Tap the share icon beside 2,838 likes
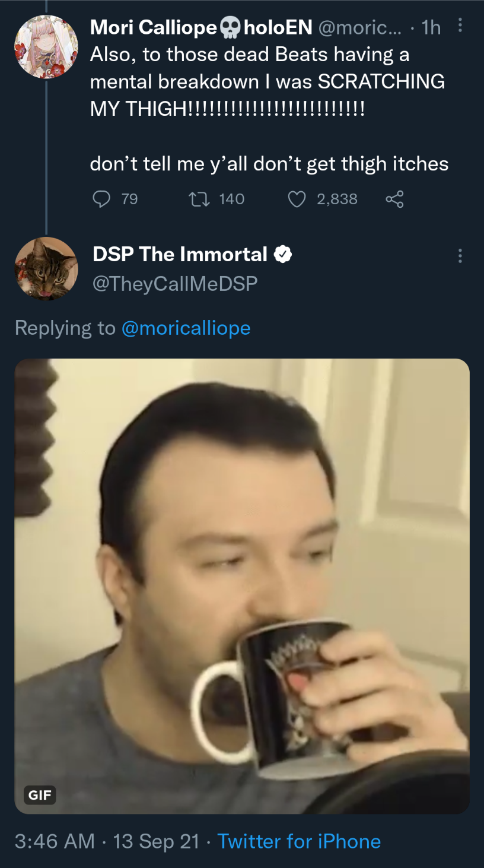Screen dimensions: 484x868 tap(394, 199)
